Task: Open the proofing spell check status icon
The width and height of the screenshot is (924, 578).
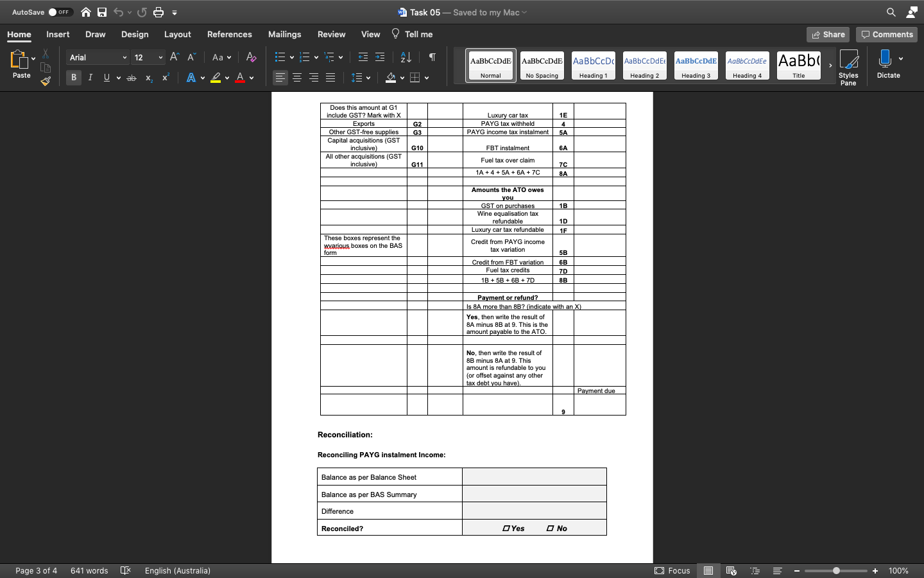Action: [126, 570]
